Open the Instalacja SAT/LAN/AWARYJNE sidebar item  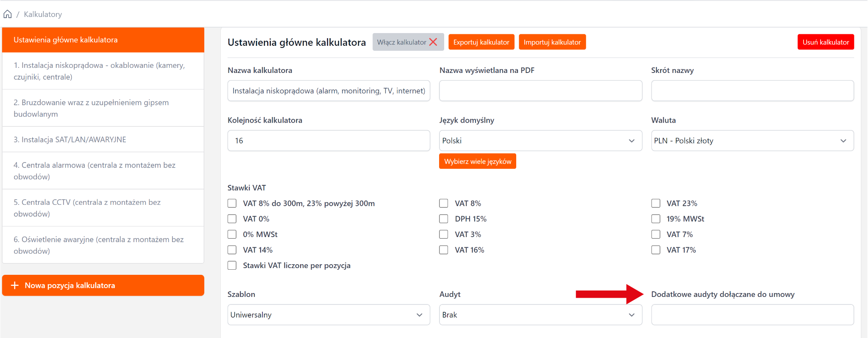(103, 140)
